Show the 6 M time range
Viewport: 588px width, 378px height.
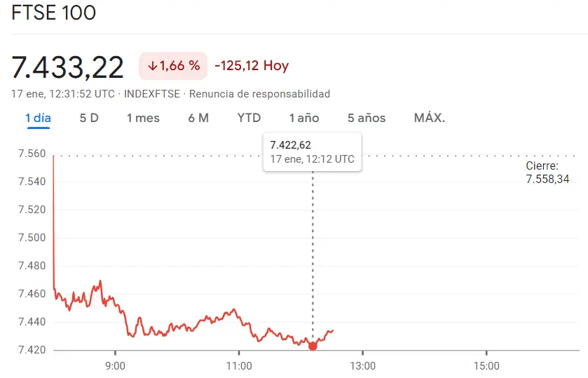[198, 118]
